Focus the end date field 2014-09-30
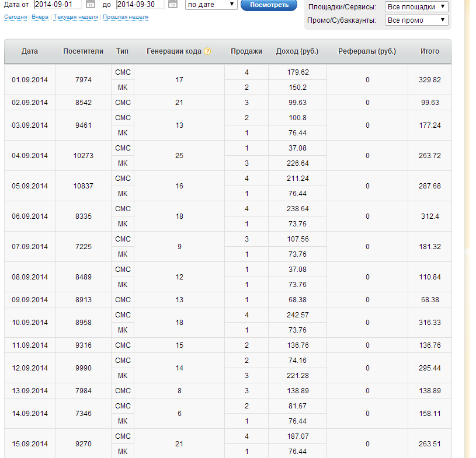 pyautogui.click(x=140, y=4)
